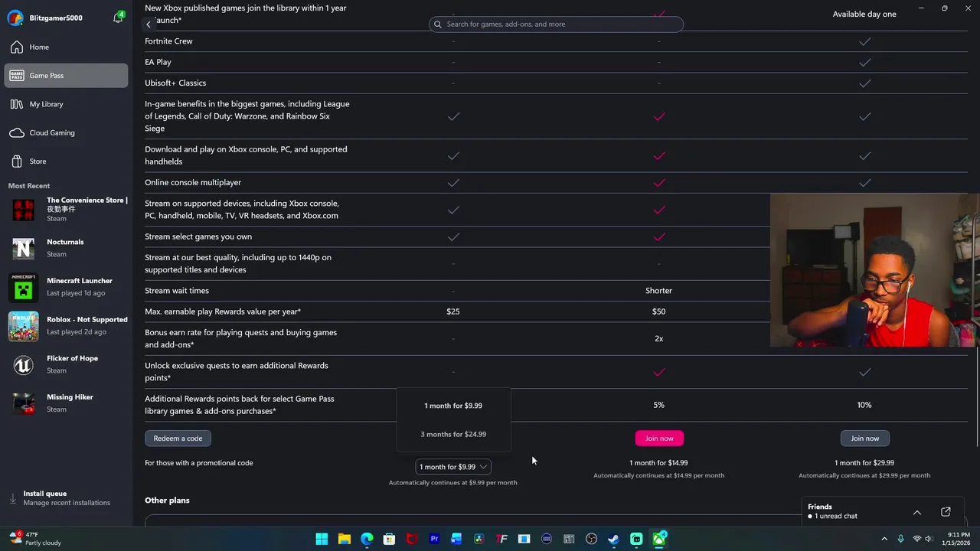The width and height of the screenshot is (980, 551).
Task: Open notifications bell with badge
Action: (x=118, y=18)
